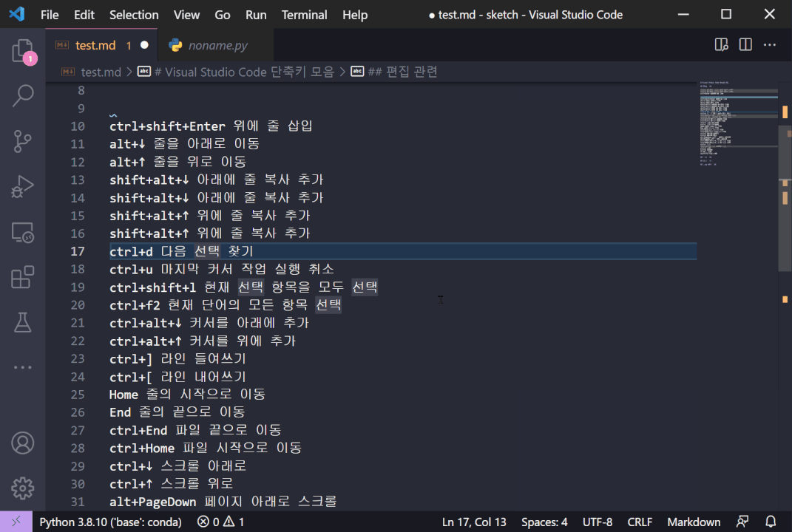
Task: Click 'ctrl+u 마지막 커서 작업 실행 취소' line
Action: point(222,269)
